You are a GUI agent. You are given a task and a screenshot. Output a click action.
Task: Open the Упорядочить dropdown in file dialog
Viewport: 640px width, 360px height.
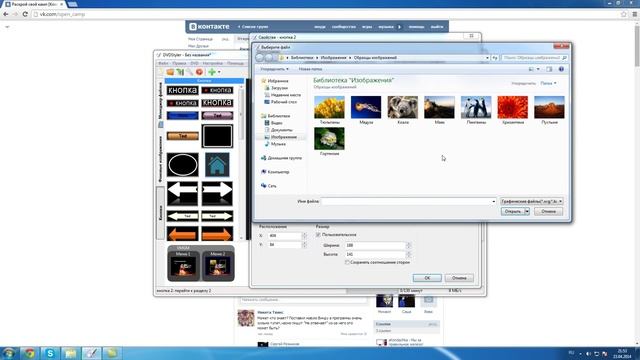click(x=274, y=69)
